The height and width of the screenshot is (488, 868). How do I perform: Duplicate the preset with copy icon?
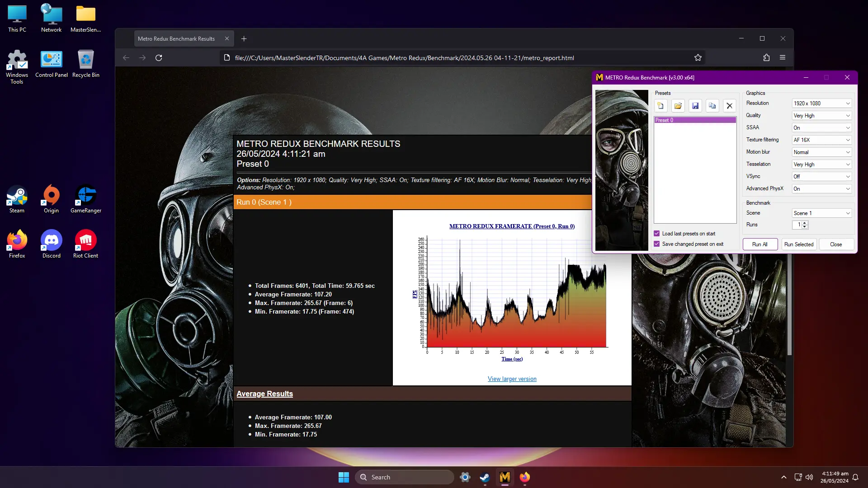pyautogui.click(x=712, y=106)
